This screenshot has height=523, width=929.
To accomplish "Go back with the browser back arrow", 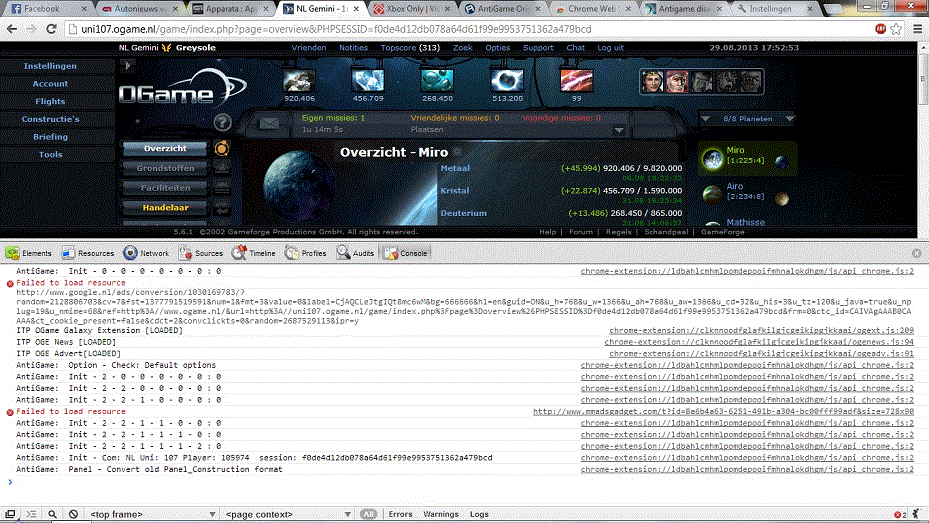I will 12,29.
